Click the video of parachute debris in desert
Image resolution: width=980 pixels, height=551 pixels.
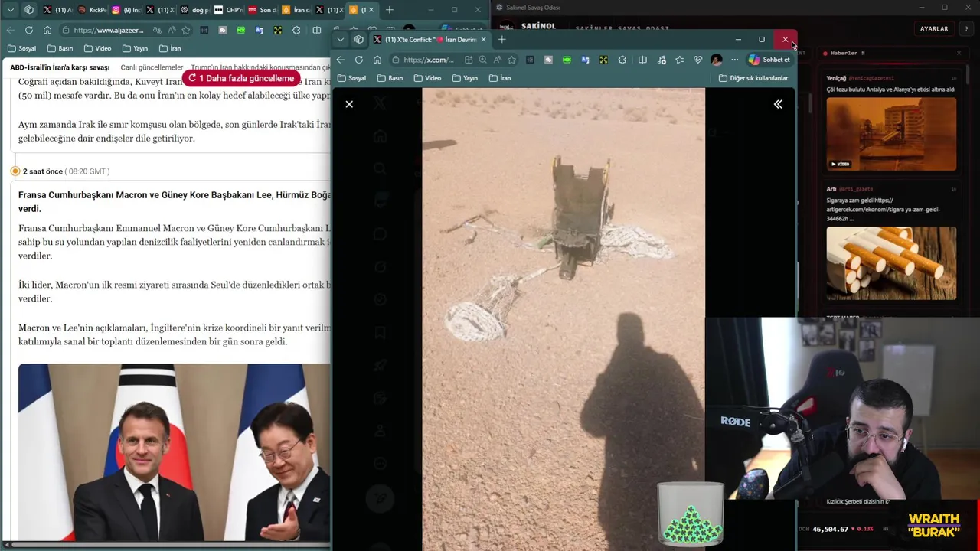coord(563,319)
